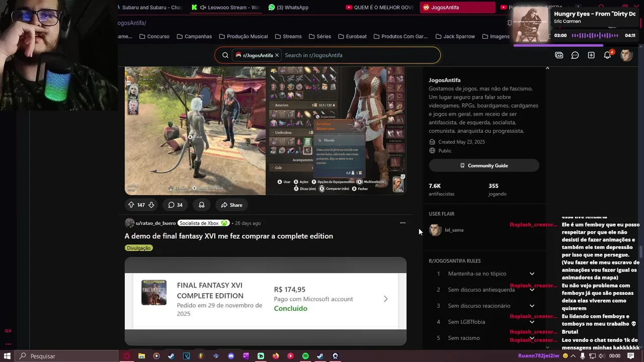This screenshot has width=644, height=362.
Task: Switch to QUEM É O MELHOR GOVE tab
Action: [380, 8]
